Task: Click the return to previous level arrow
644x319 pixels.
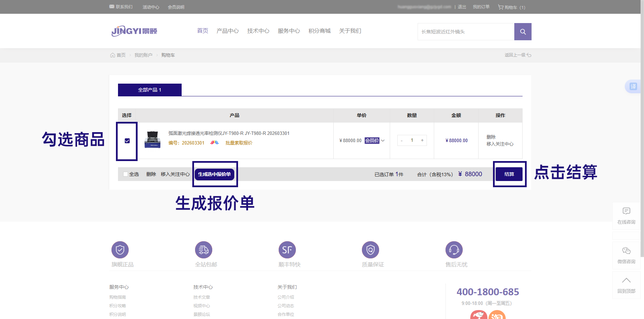Action: pos(529,55)
